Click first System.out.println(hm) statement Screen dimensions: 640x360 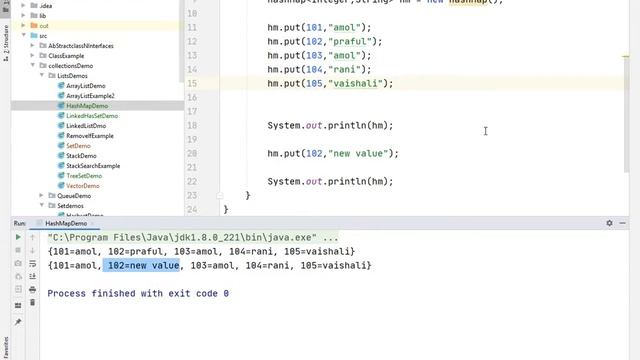pyautogui.click(x=330, y=125)
